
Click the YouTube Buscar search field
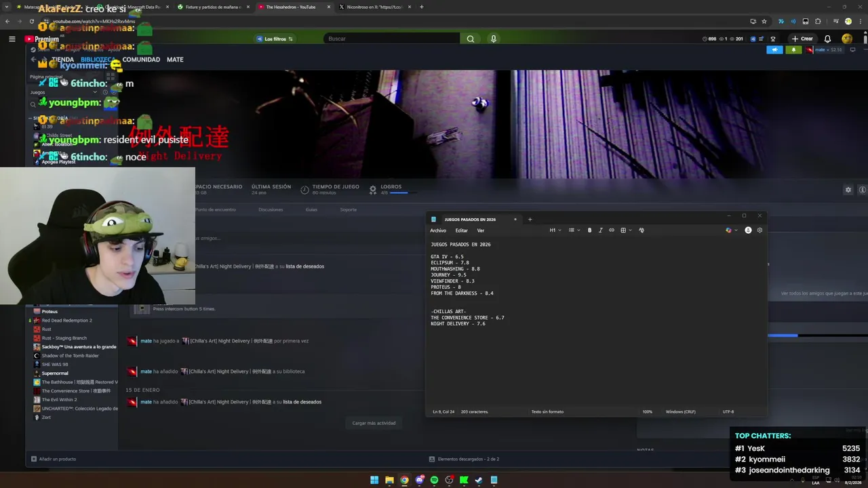point(393,39)
